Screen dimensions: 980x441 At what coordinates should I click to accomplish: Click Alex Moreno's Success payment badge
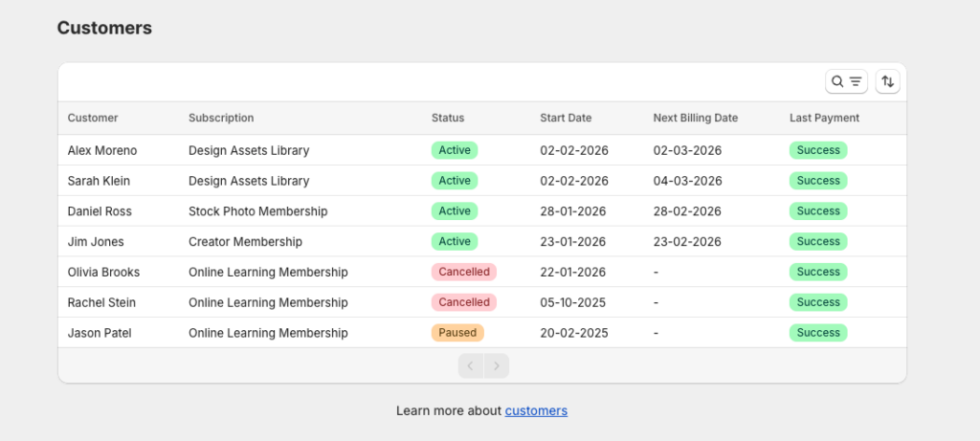coord(818,150)
